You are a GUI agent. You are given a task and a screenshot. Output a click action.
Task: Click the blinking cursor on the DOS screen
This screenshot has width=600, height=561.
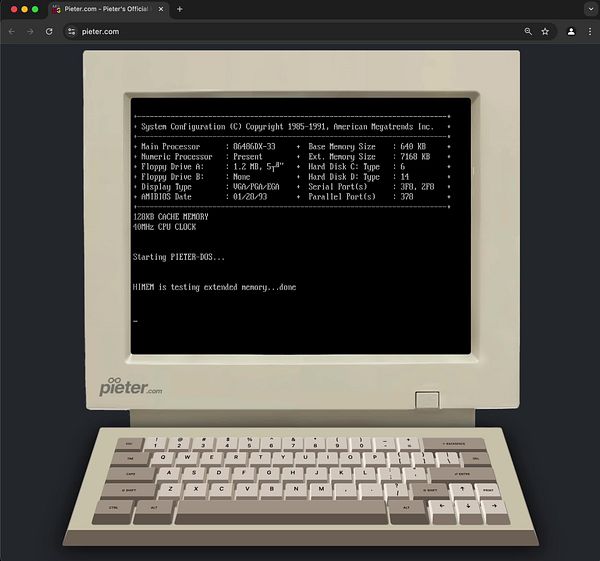pyautogui.click(x=135, y=321)
